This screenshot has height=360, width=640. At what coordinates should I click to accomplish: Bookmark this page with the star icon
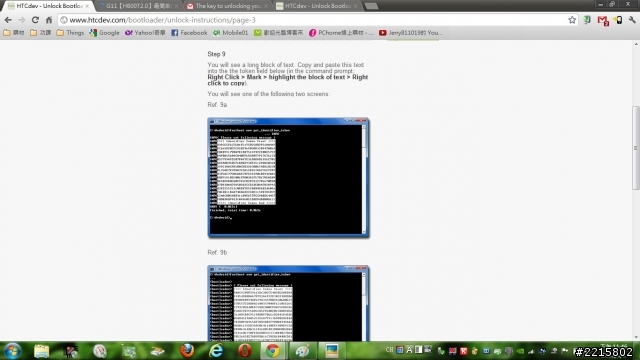572,20
